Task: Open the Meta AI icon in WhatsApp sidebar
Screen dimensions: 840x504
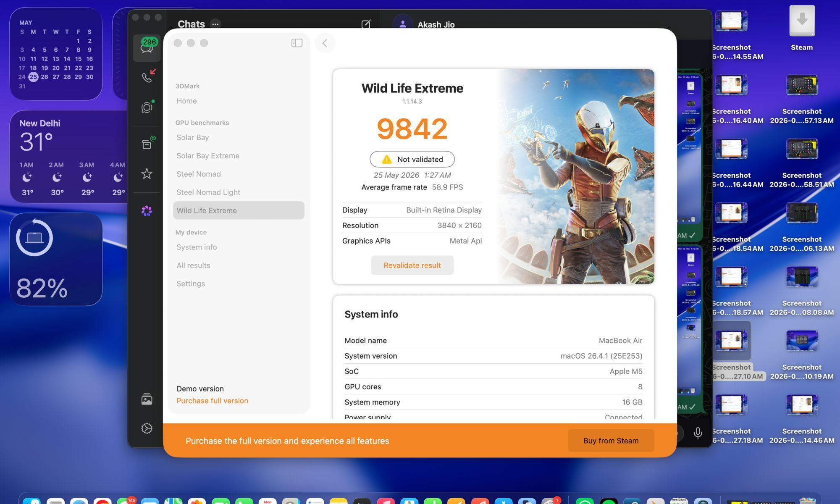Action: pos(147,210)
